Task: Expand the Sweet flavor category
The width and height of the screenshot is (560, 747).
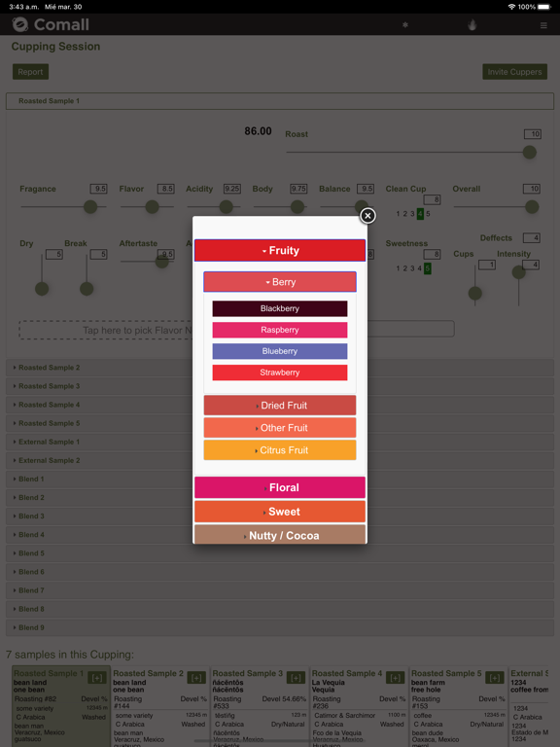Action: (x=280, y=512)
